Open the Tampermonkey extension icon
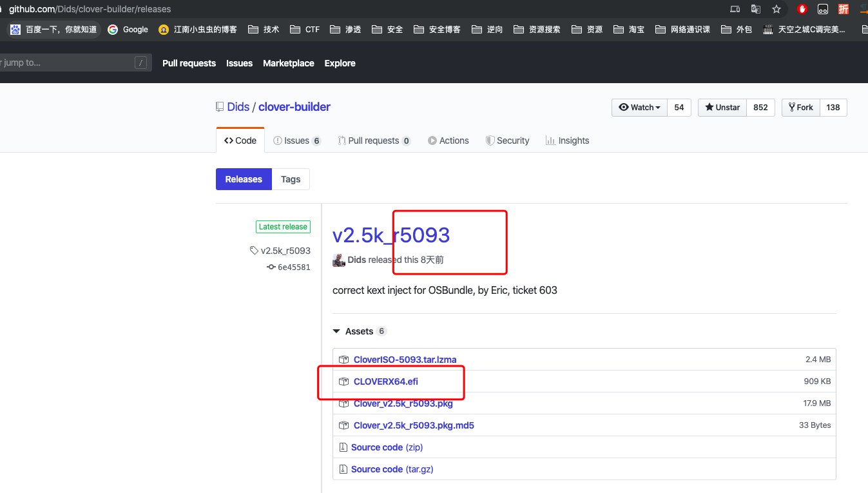The image size is (868, 493). click(823, 9)
